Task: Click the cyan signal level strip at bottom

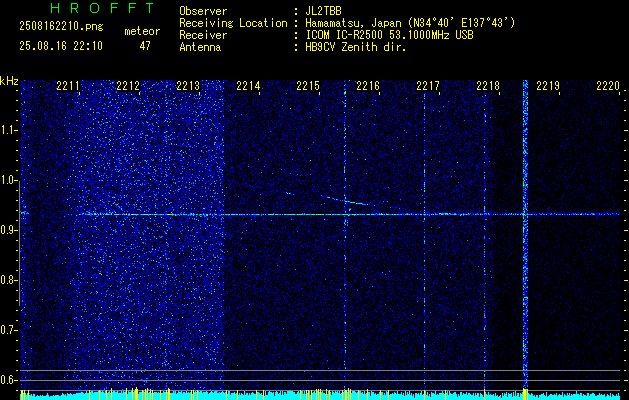Action: coord(320,395)
